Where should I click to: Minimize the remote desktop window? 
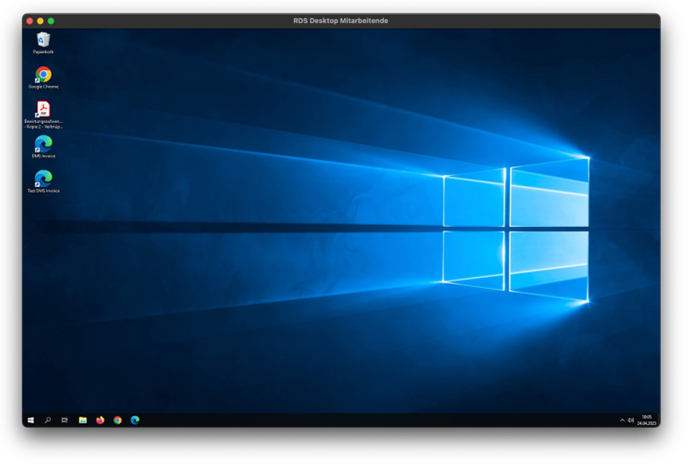(x=40, y=20)
